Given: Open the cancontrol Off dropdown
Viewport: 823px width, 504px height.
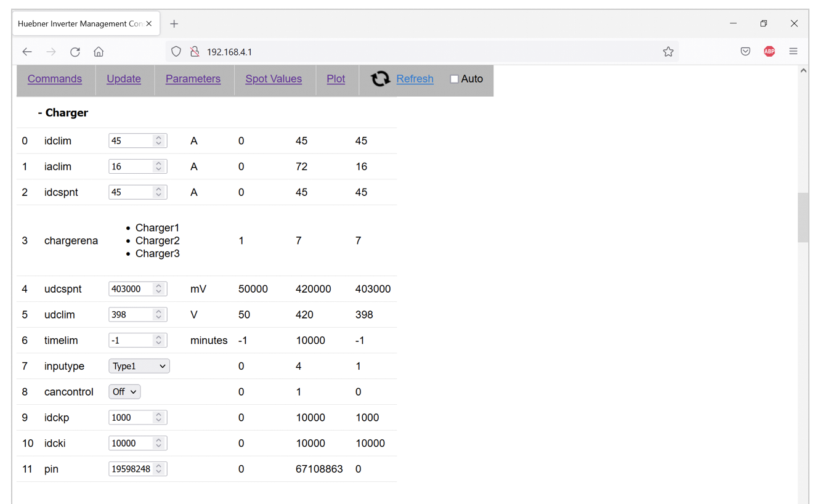Looking at the screenshot, I should [x=124, y=392].
